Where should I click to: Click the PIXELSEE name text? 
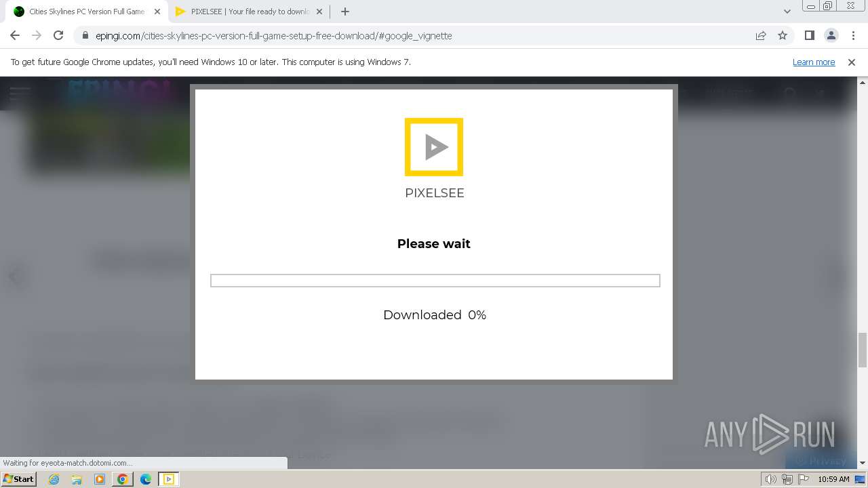(435, 193)
